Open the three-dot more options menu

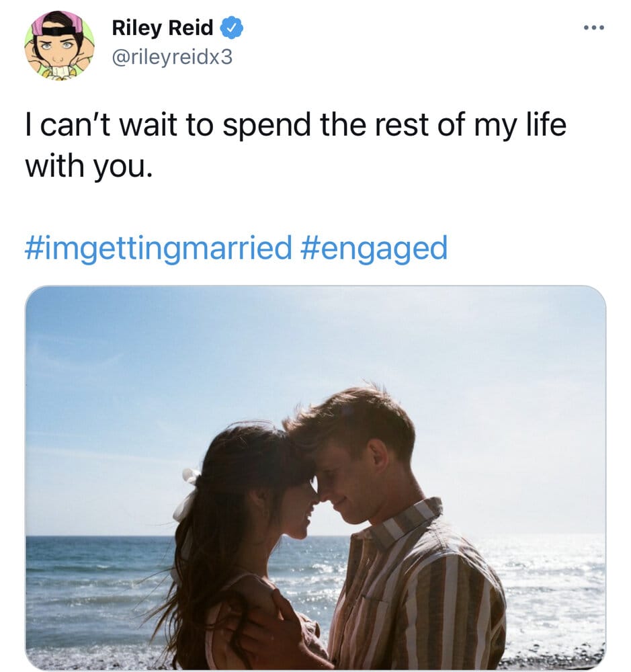[x=593, y=28]
